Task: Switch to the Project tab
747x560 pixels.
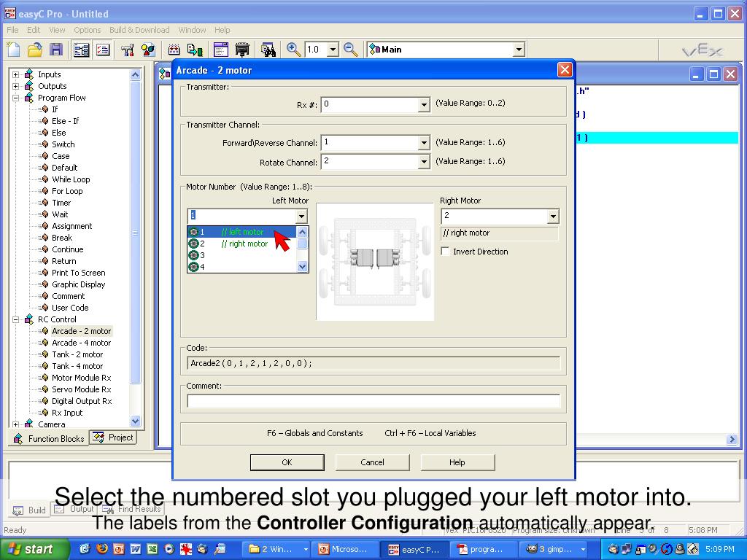Action: click(113, 437)
